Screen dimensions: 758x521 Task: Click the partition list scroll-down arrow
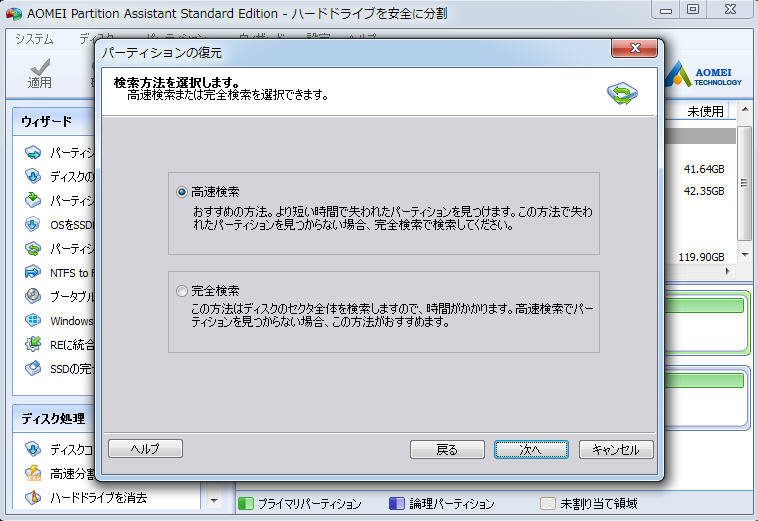(x=744, y=255)
